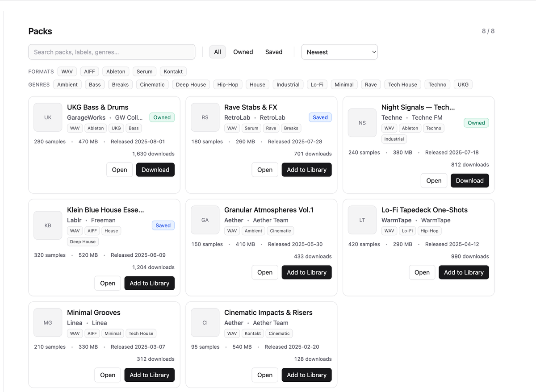Click the UK thumbnail for UKG Bass & Drums
This screenshot has width=536, height=392.
tap(48, 117)
